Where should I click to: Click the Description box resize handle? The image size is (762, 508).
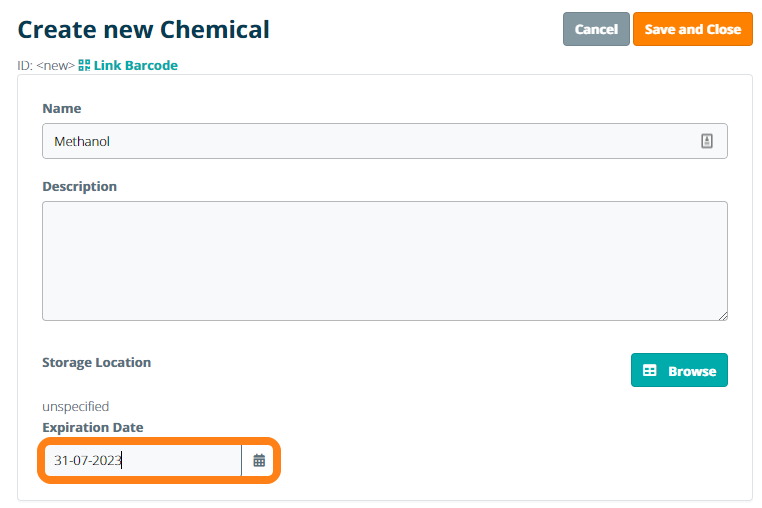pyautogui.click(x=722, y=315)
